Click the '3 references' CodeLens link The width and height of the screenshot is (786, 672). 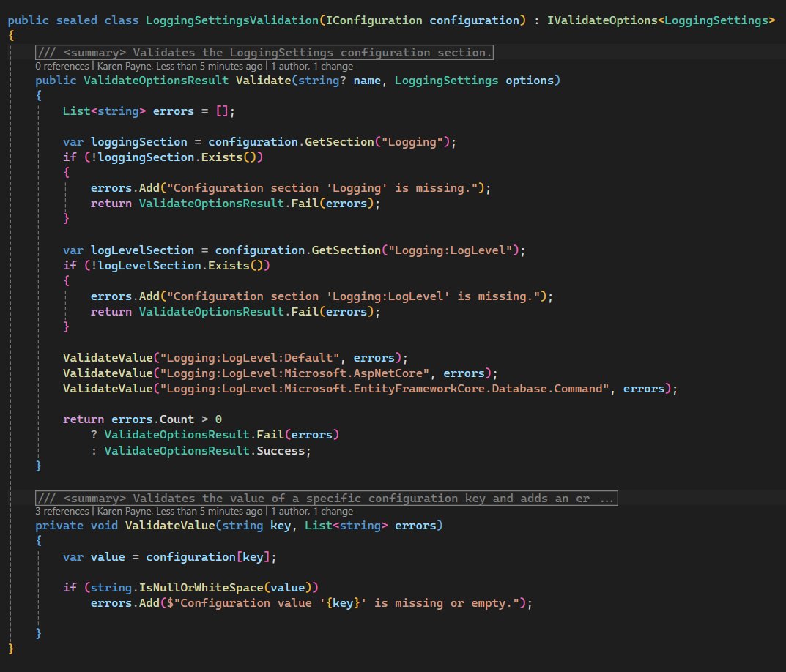coord(62,511)
